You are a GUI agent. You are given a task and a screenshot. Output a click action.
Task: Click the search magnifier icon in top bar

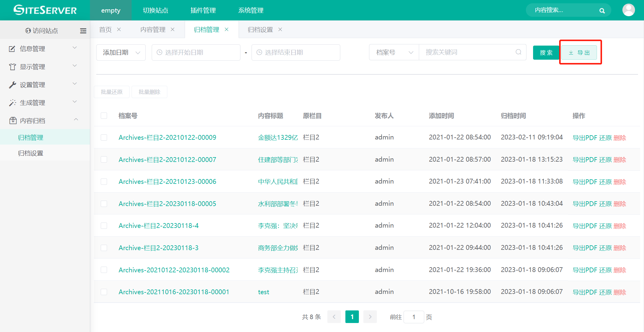click(x=602, y=11)
